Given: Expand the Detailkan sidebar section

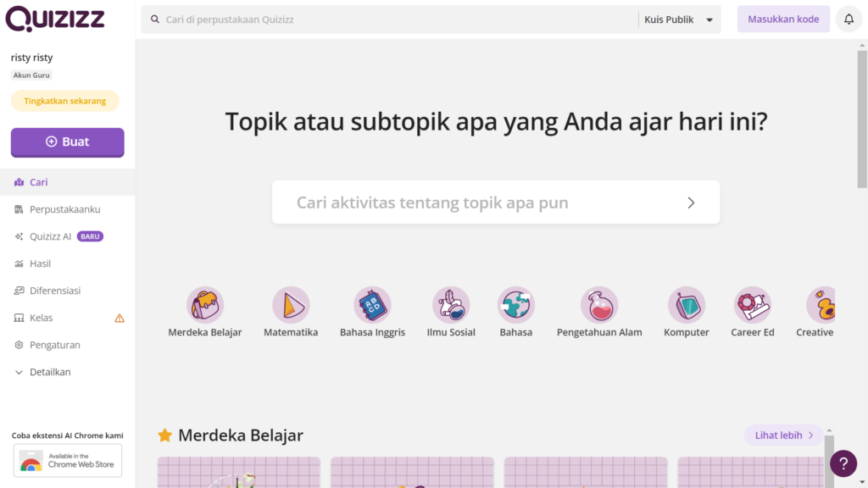Looking at the screenshot, I should click(68, 372).
